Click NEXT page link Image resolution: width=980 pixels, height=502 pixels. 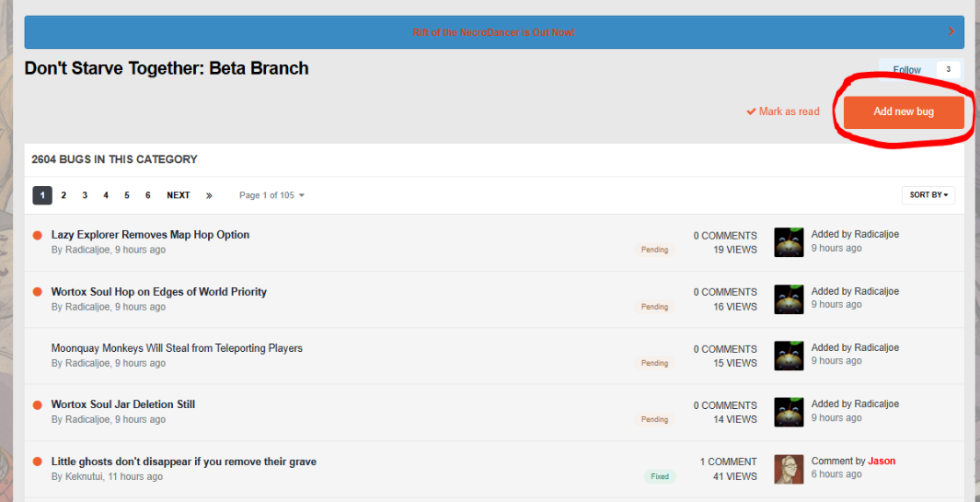[x=179, y=195]
